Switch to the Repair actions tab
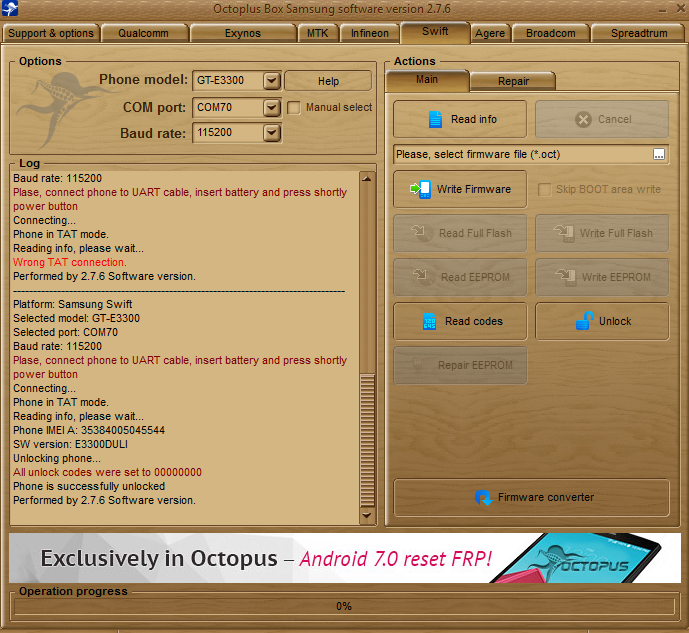This screenshot has height=633, width=689. coord(513,82)
